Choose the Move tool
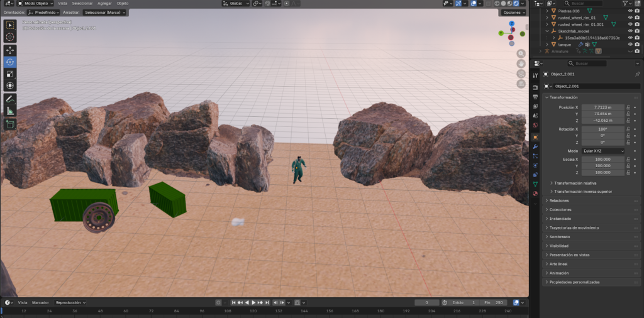 10,50
